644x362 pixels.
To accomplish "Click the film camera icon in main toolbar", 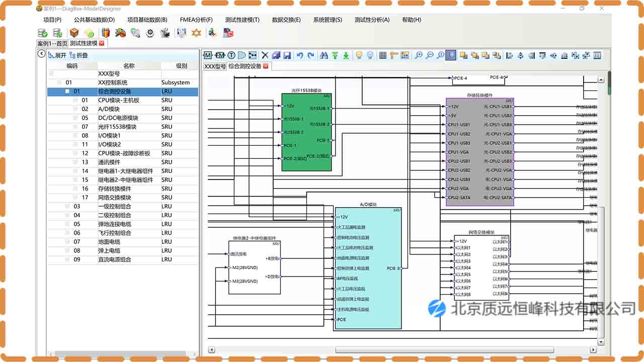I will tap(165, 33).
